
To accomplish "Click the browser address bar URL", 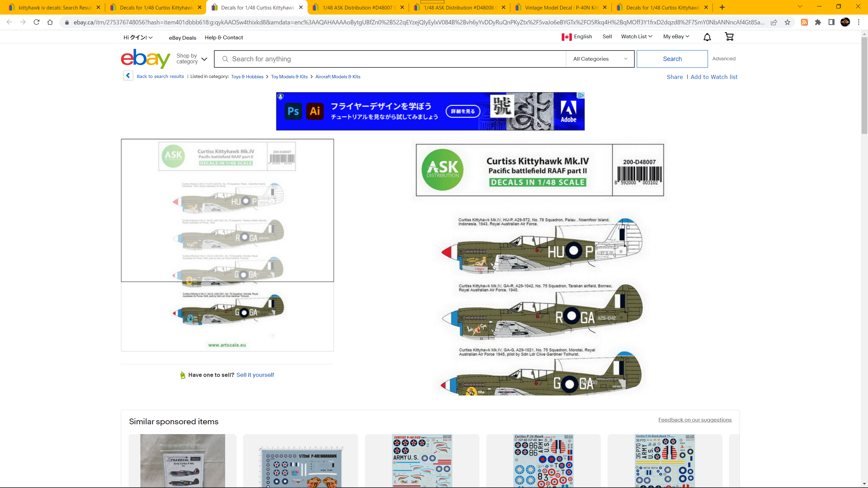I will pos(419,22).
